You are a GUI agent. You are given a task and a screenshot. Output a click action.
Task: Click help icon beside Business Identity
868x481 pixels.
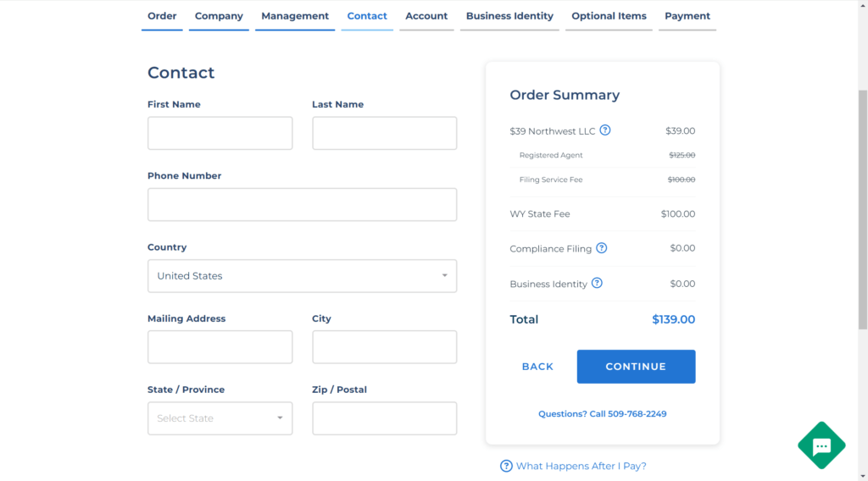point(597,283)
